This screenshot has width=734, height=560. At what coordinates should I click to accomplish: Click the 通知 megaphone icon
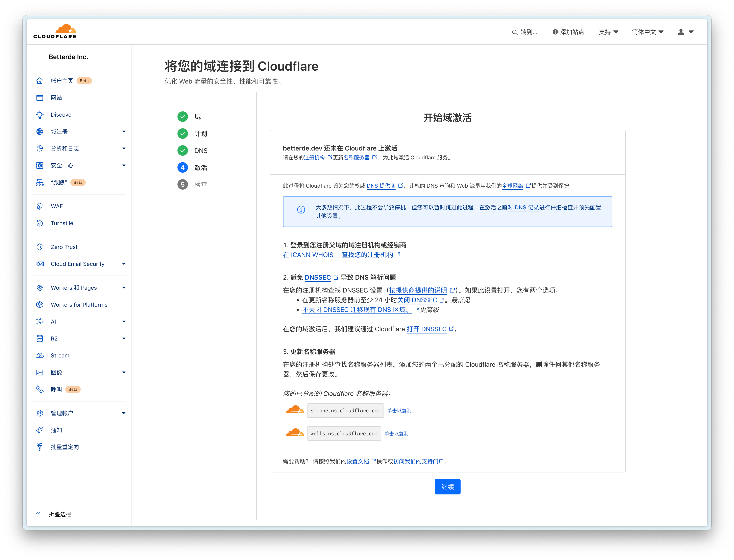[40, 430]
